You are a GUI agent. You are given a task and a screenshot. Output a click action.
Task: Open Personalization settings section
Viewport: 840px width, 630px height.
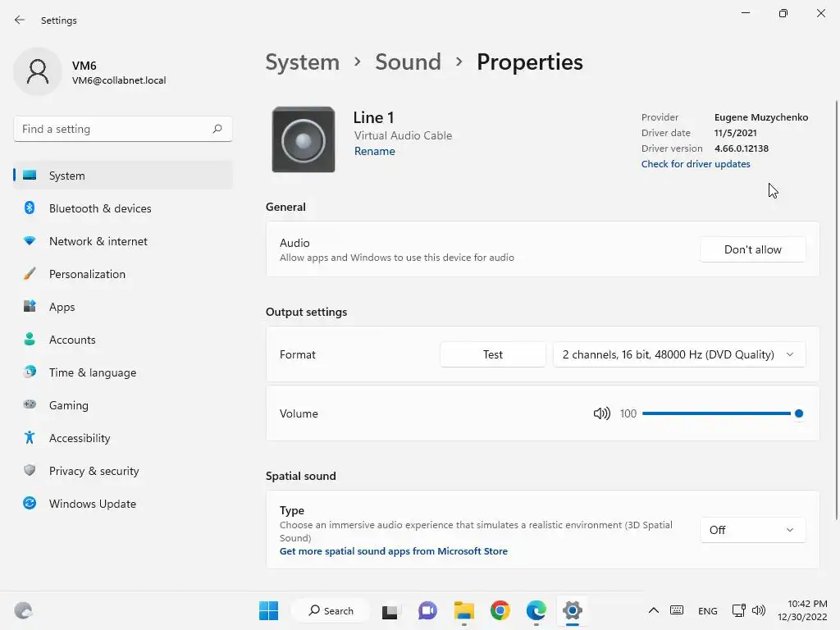87,274
